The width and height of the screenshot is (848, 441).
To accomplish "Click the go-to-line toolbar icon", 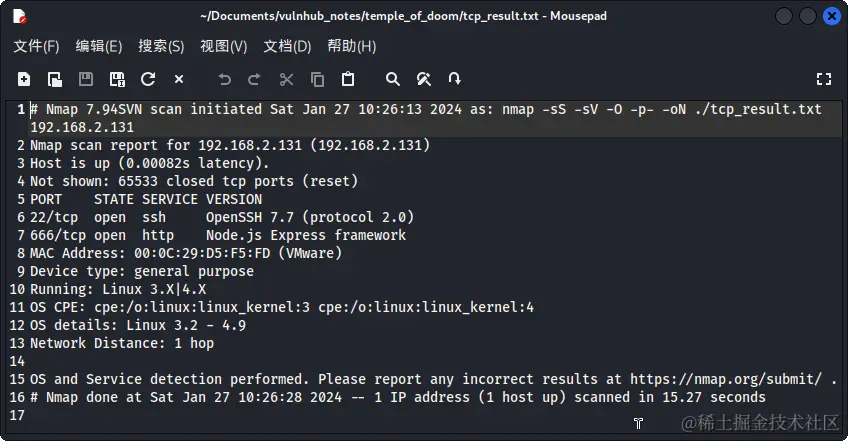I will point(454,79).
